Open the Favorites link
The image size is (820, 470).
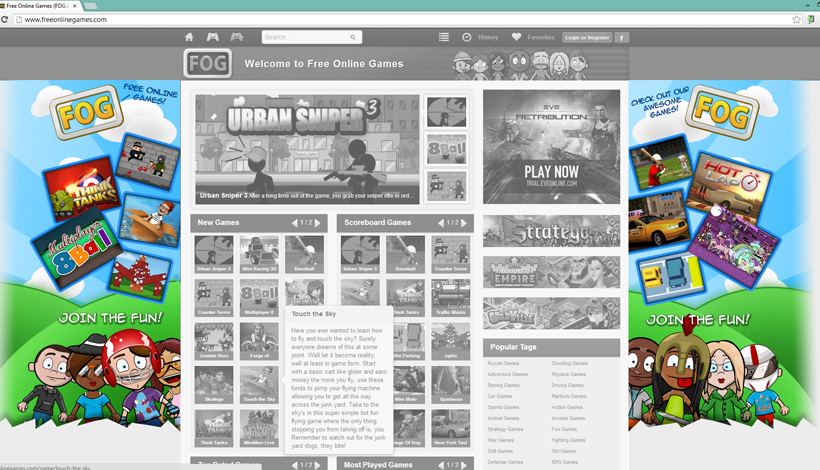[x=541, y=38]
